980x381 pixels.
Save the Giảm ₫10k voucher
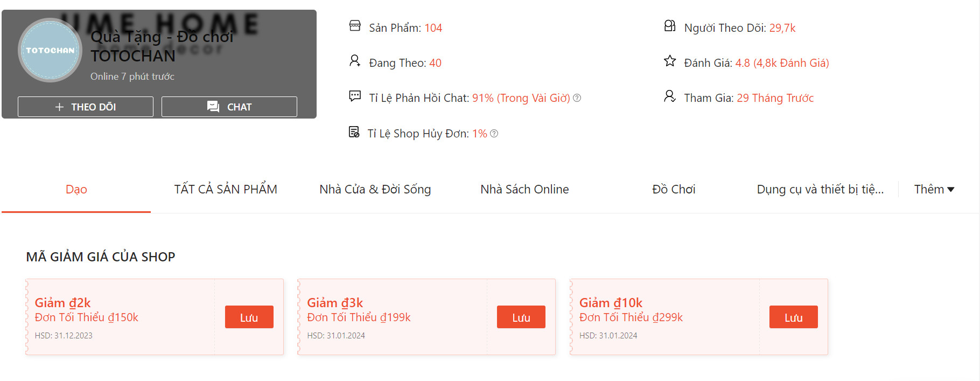point(793,317)
